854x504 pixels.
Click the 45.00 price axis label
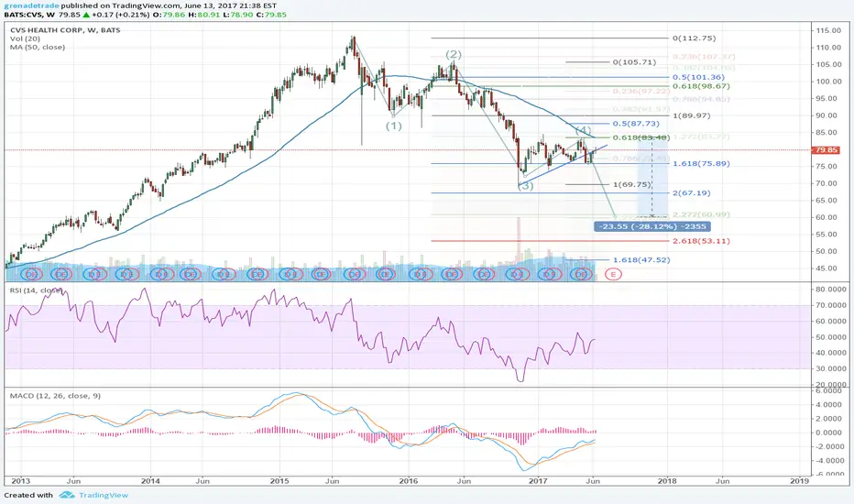827,268
